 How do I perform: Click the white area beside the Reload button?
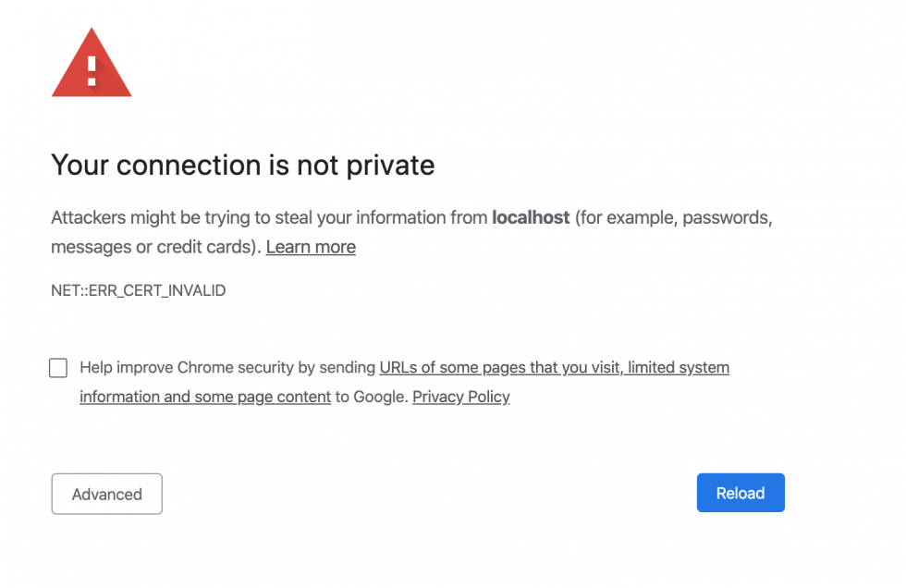(601, 492)
